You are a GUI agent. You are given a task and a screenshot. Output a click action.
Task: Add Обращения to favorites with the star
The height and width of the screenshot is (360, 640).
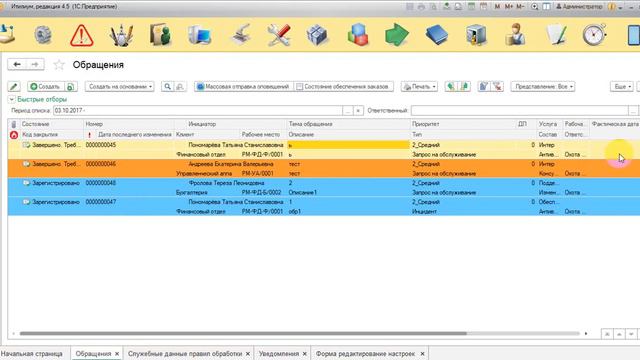[59, 64]
